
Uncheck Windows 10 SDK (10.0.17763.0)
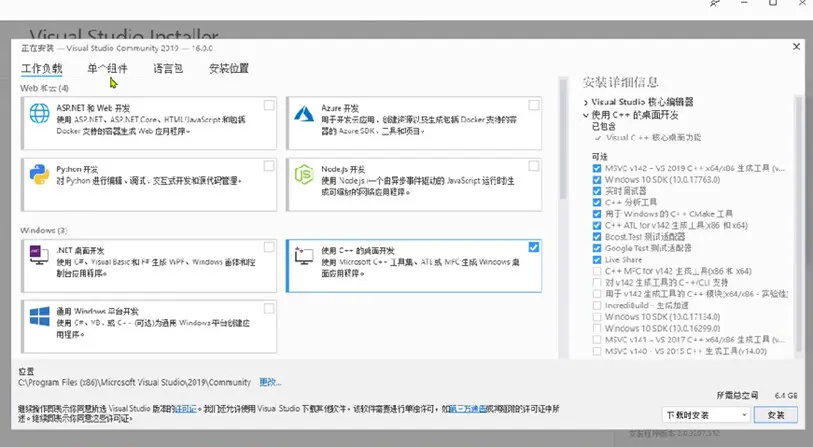(x=597, y=179)
